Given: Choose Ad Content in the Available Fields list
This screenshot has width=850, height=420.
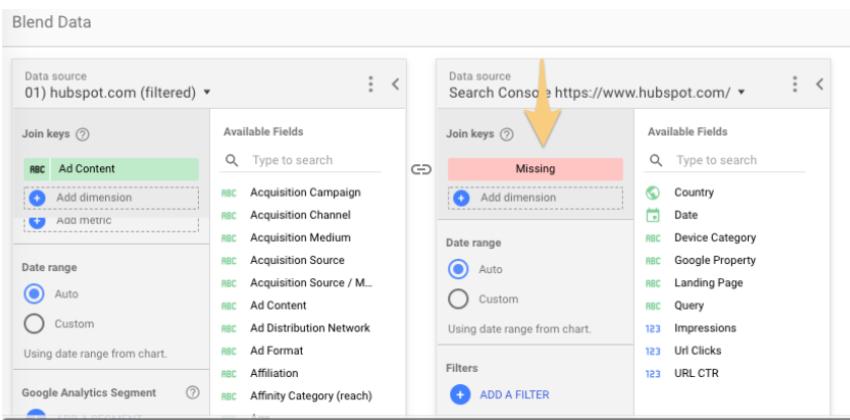Looking at the screenshot, I should [x=278, y=306].
